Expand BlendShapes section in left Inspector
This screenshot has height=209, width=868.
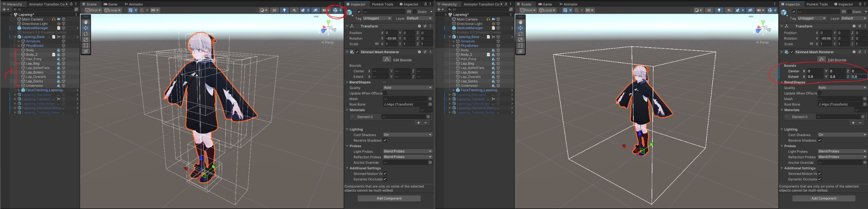point(347,82)
